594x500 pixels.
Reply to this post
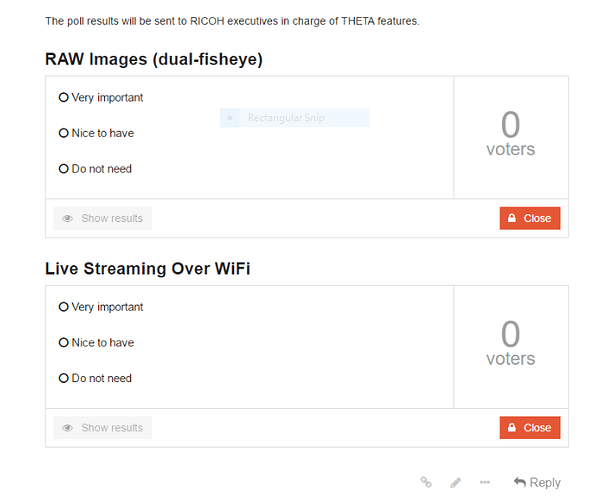tap(537, 482)
